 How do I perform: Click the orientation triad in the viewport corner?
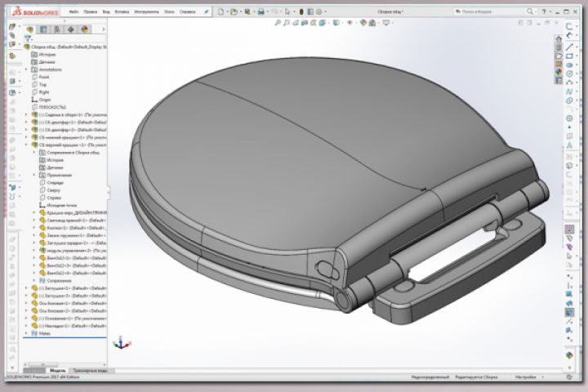click(x=121, y=342)
